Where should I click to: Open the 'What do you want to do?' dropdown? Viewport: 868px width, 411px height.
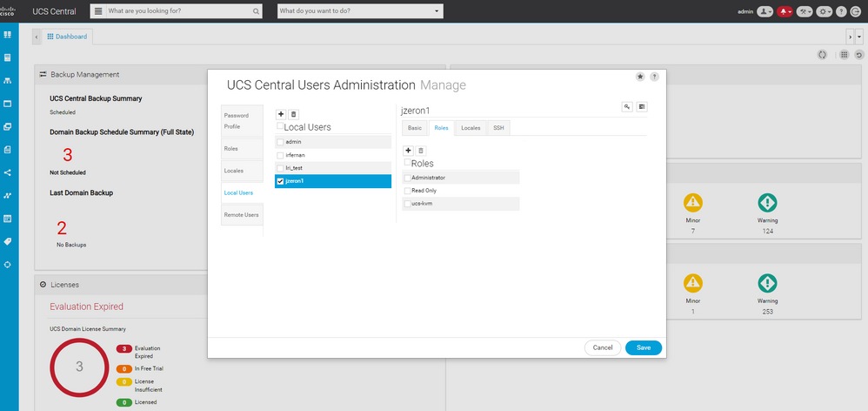359,11
